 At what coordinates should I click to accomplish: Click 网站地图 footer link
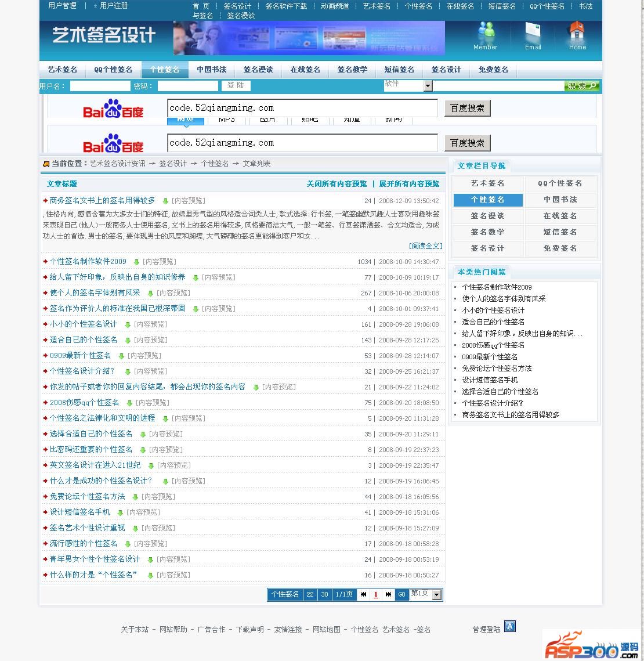coord(326,630)
